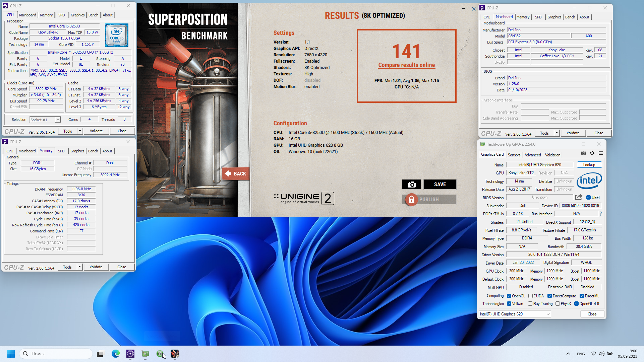Open the GPU-Z hamburger menu icon

pyautogui.click(x=601, y=153)
